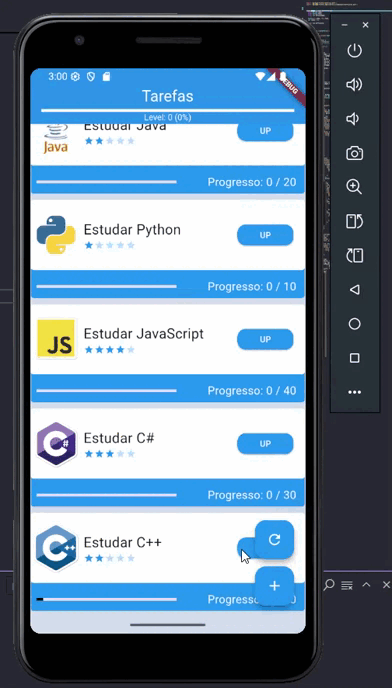Click the emulator volume up icon
Screen dimensions: 392x688
pos(354,85)
